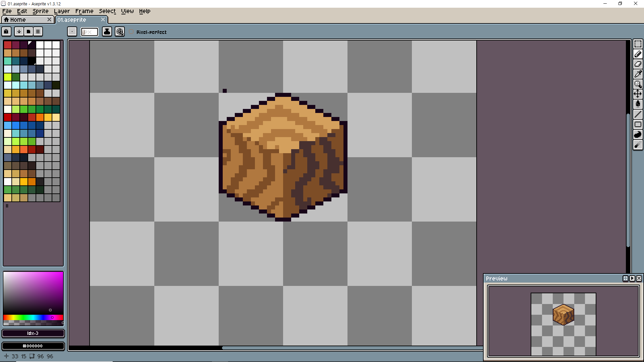The width and height of the screenshot is (644, 362).
Task: Pick the bright red palette swatch
Action: [8, 117]
